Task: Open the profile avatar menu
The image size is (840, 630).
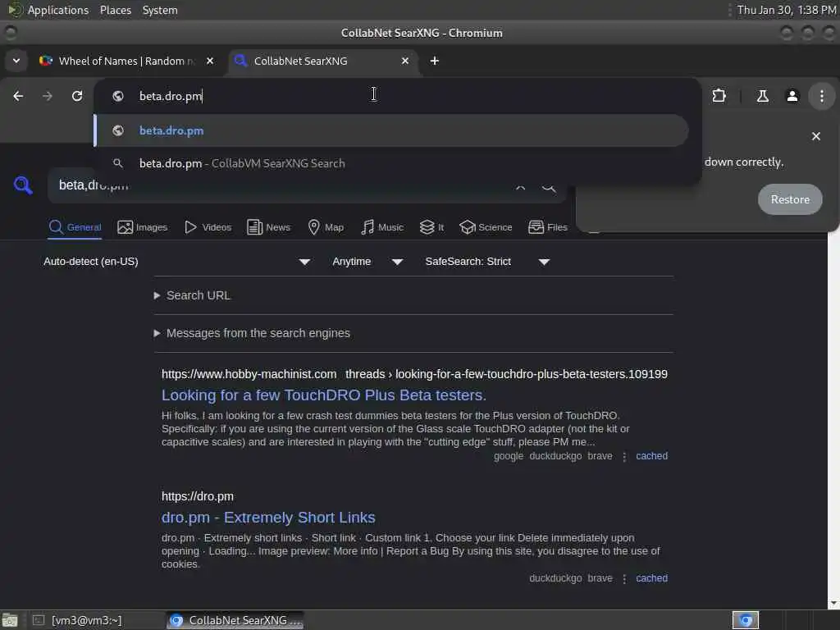Action: (x=792, y=96)
